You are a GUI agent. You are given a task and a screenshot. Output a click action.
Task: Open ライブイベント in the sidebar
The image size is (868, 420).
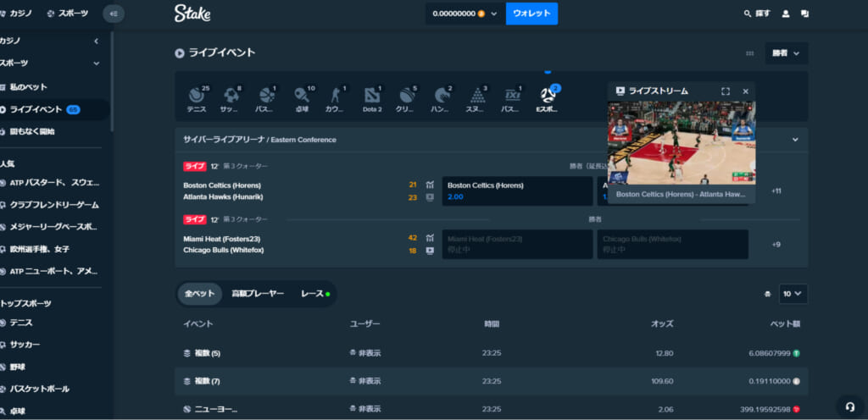(x=53, y=109)
